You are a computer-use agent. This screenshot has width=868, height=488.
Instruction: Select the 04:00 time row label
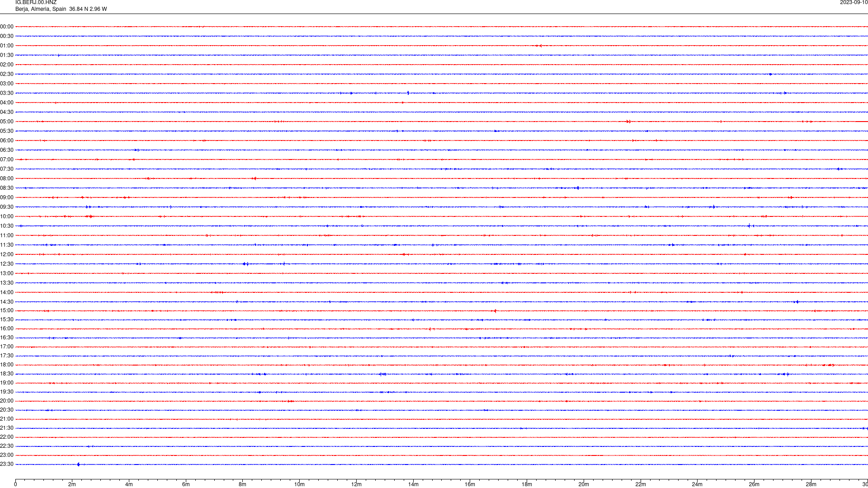pyautogui.click(x=7, y=103)
